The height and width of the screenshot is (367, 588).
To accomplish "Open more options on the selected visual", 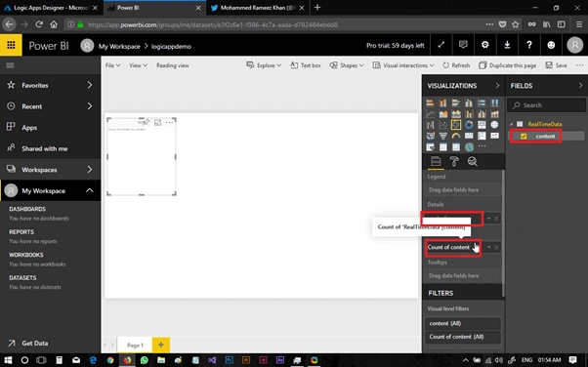I will click(169, 122).
